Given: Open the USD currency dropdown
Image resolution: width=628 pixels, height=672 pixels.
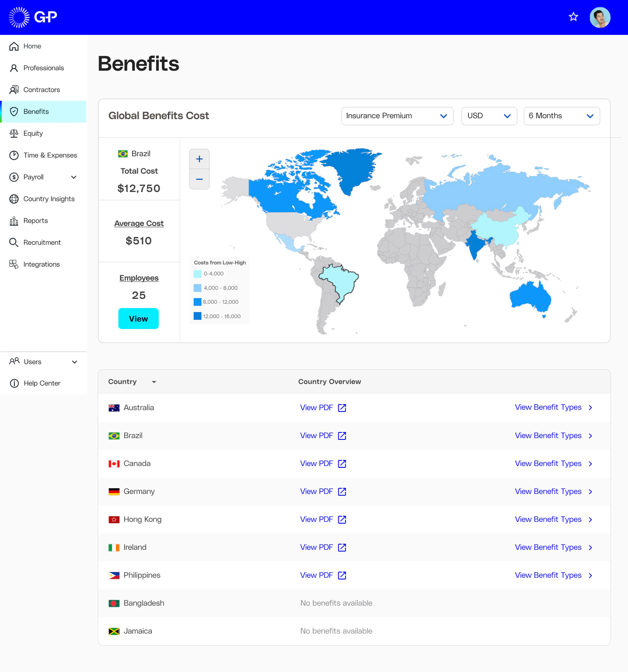Looking at the screenshot, I should (x=489, y=116).
